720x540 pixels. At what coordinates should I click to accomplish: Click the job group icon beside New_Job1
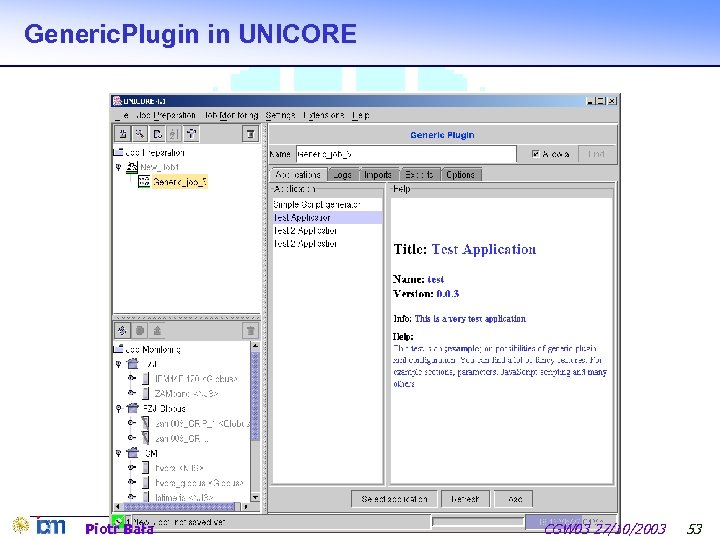(x=132, y=167)
